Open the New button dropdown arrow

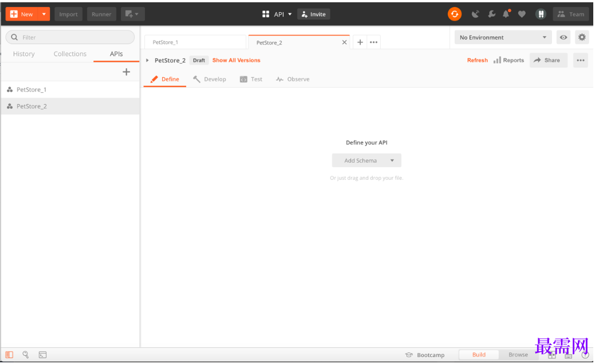coord(44,14)
